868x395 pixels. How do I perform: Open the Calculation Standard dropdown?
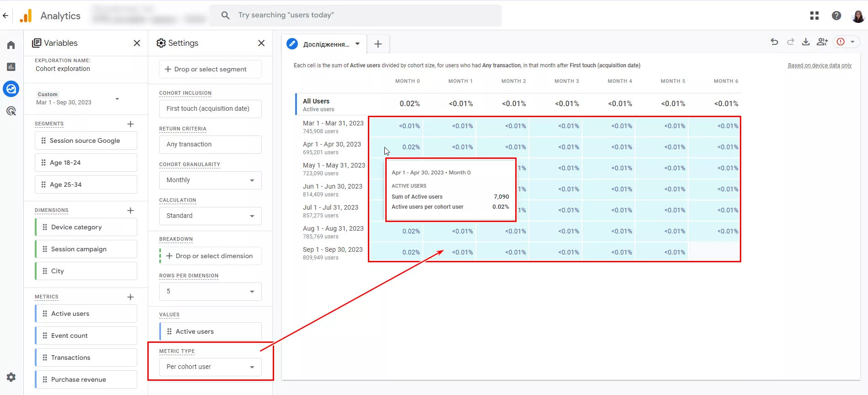[210, 216]
